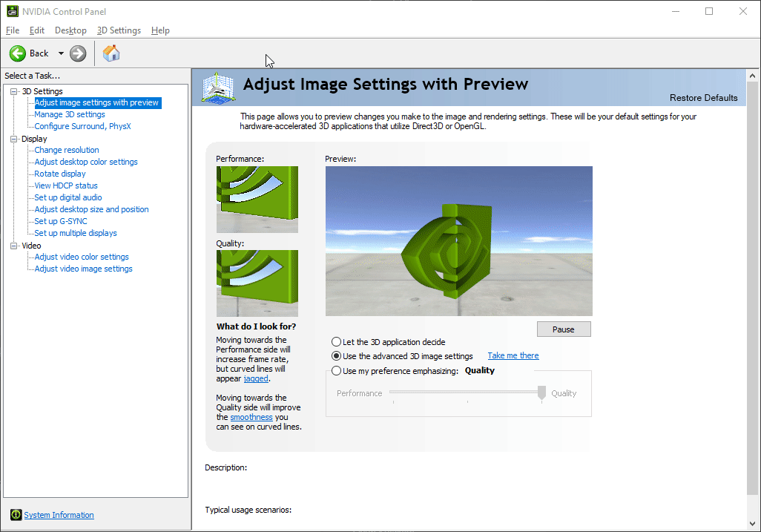Screen dimensions: 761x532
Task: Open Adjust video color settings
Action: point(82,257)
